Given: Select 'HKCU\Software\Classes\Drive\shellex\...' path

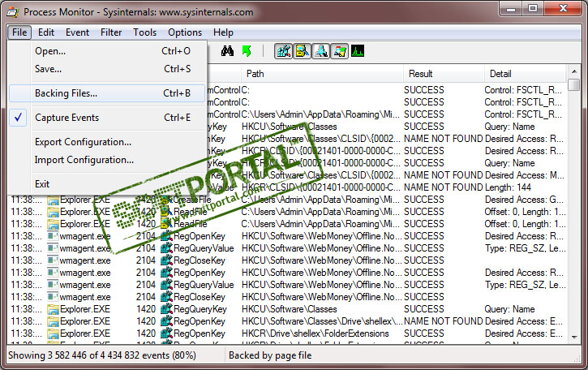Looking at the screenshot, I should coord(322,321).
